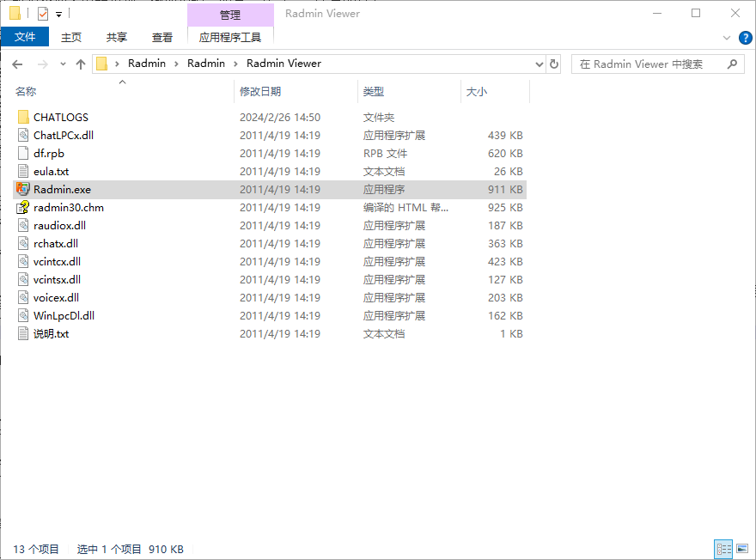Click the search magnifier icon
The height and width of the screenshot is (560, 756).
[x=732, y=64]
